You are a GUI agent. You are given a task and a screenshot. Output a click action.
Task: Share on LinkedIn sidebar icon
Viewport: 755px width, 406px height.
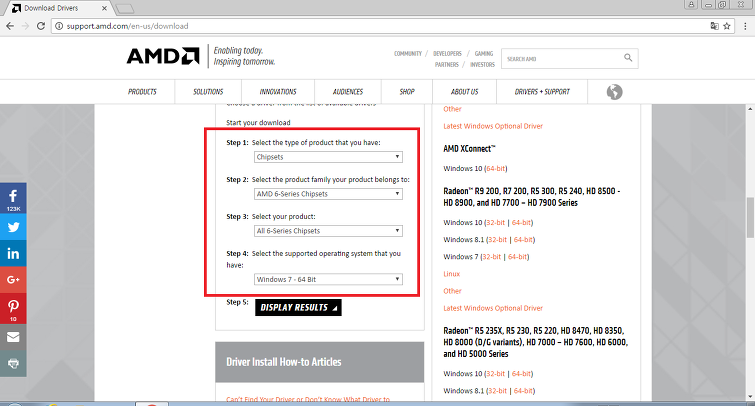click(13, 253)
